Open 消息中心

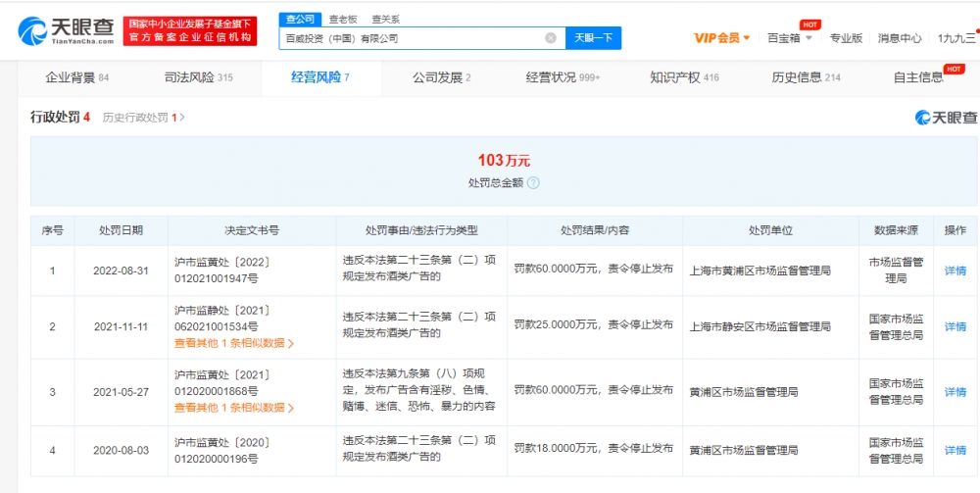click(x=900, y=38)
